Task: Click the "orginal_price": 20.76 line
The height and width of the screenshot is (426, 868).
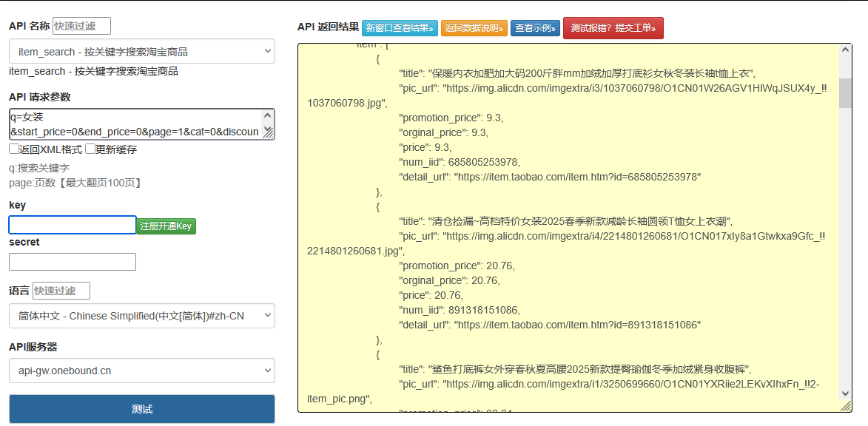Action: pyautogui.click(x=449, y=281)
